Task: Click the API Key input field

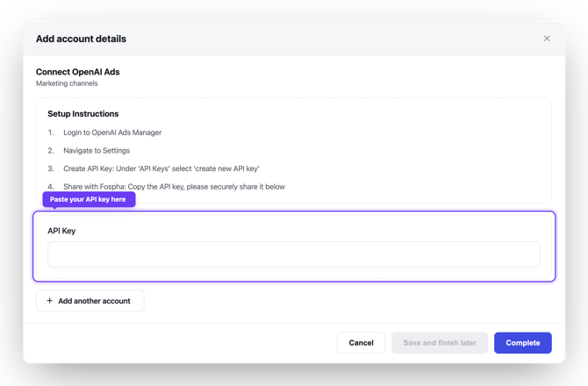Action: click(294, 254)
